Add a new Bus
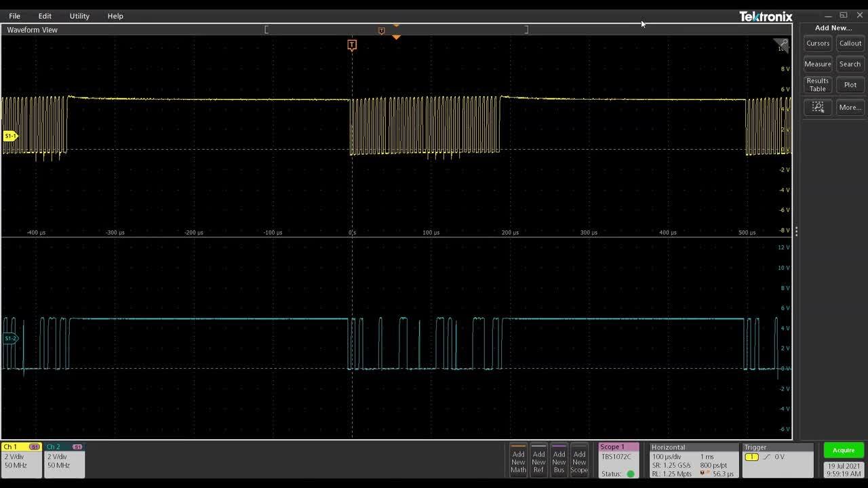Image resolution: width=868 pixels, height=488 pixels. pyautogui.click(x=559, y=461)
